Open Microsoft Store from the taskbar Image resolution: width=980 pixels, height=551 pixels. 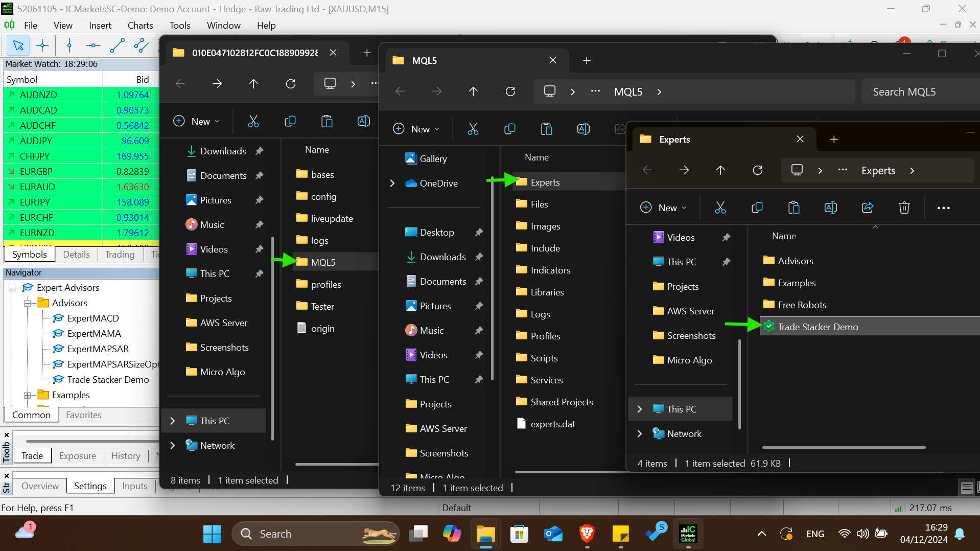519,534
